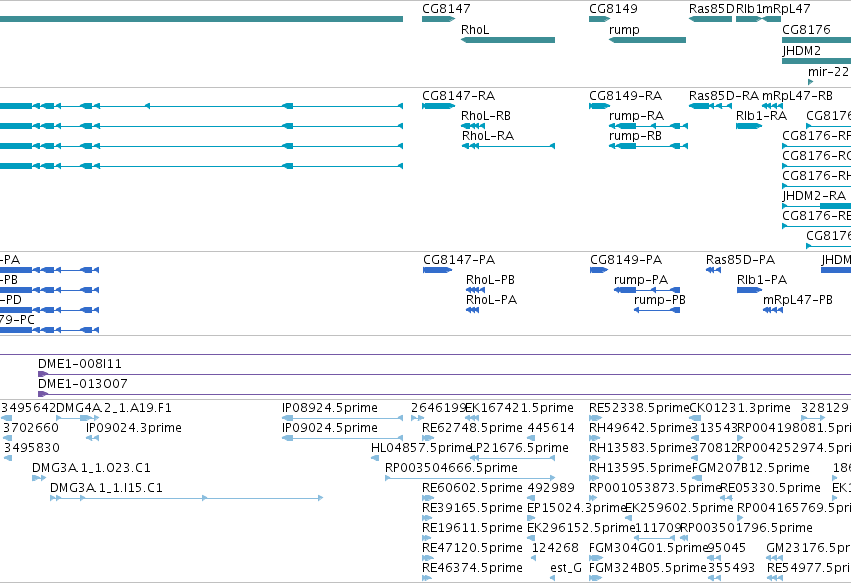
Task: Select the RP003501796.5prime EST label
Action: pos(746,528)
